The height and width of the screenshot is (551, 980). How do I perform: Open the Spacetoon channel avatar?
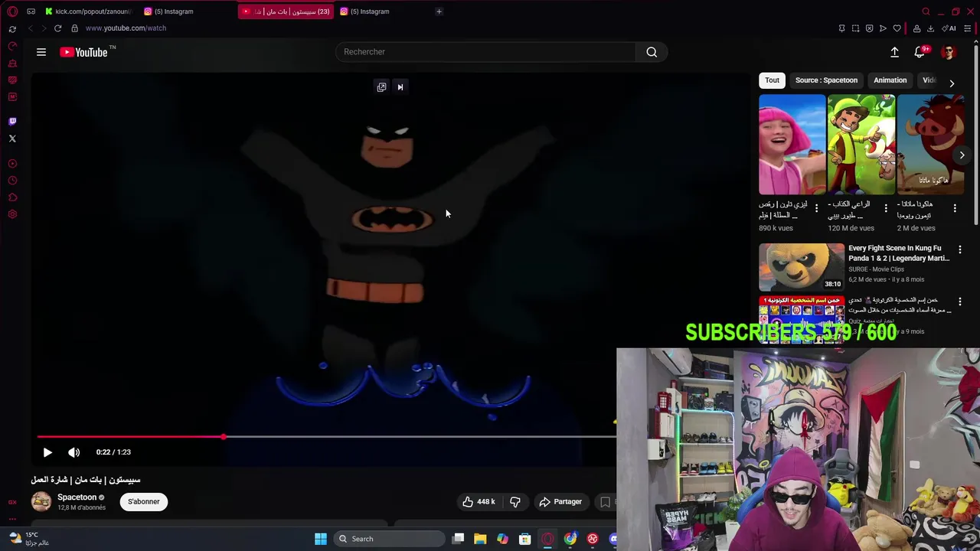(x=41, y=501)
